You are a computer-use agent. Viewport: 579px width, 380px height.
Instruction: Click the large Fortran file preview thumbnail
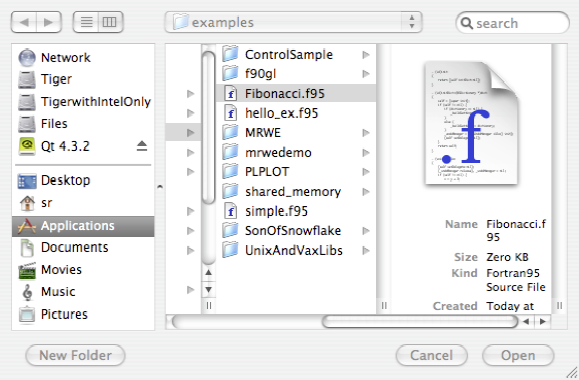(x=471, y=123)
